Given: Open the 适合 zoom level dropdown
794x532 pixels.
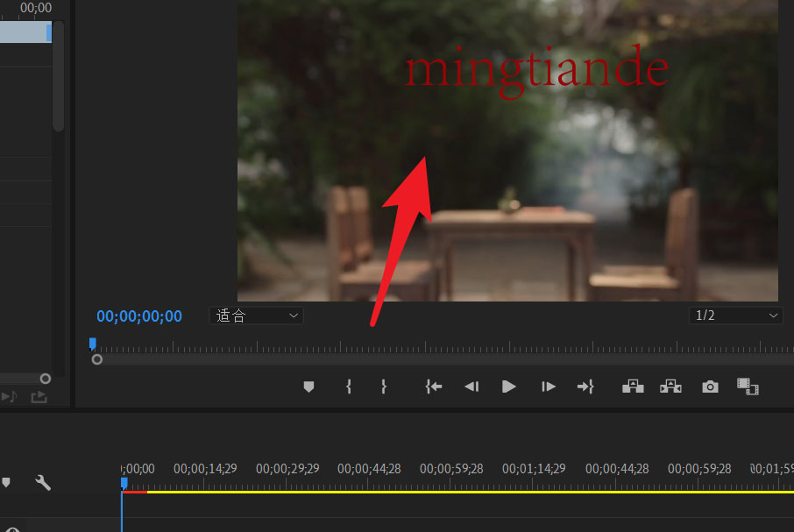Looking at the screenshot, I should point(256,316).
